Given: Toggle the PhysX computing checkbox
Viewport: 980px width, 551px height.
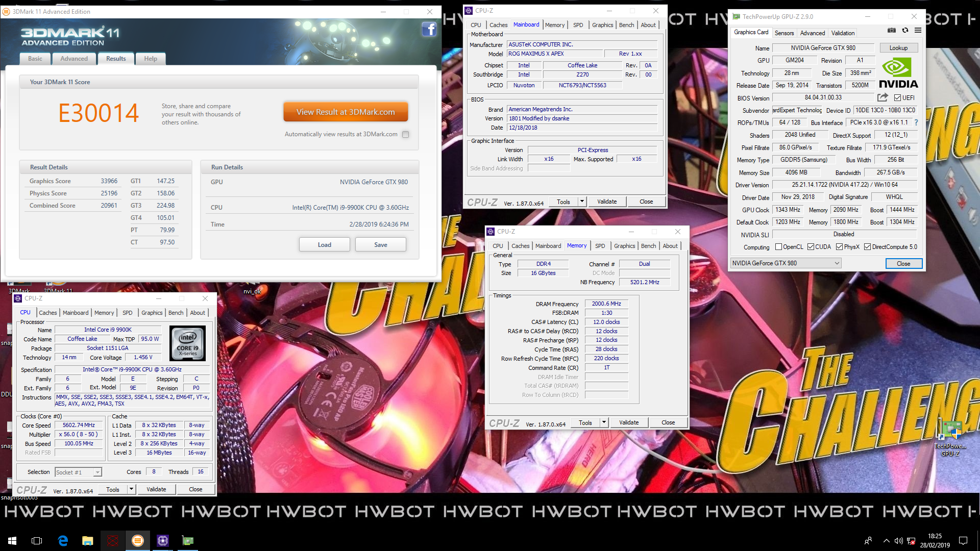Looking at the screenshot, I should [x=839, y=247].
